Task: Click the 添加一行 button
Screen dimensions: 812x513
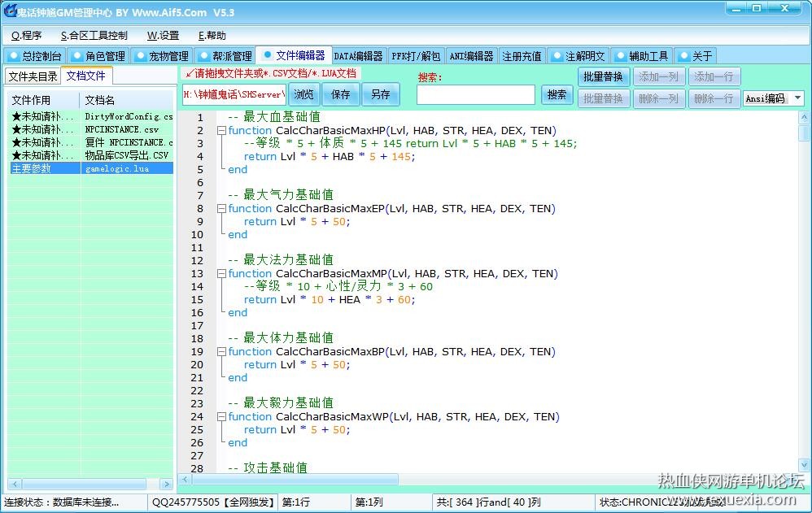Action: click(714, 76)
